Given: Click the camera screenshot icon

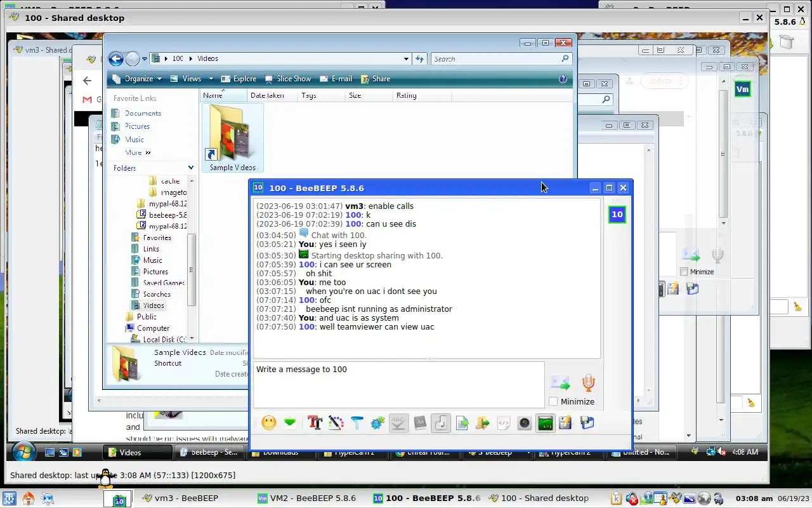Looking at the screenshot, I should [x=525, y=422].
